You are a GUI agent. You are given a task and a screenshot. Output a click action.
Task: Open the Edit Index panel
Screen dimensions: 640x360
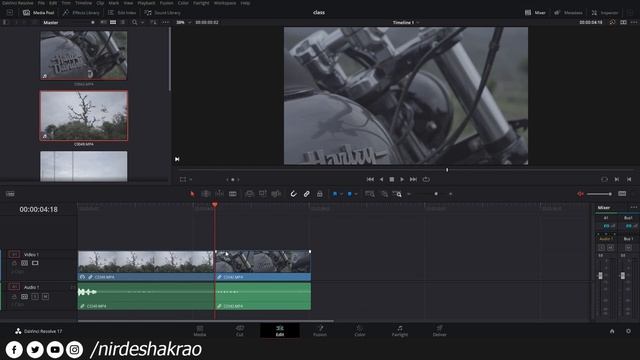coord(122,13)
